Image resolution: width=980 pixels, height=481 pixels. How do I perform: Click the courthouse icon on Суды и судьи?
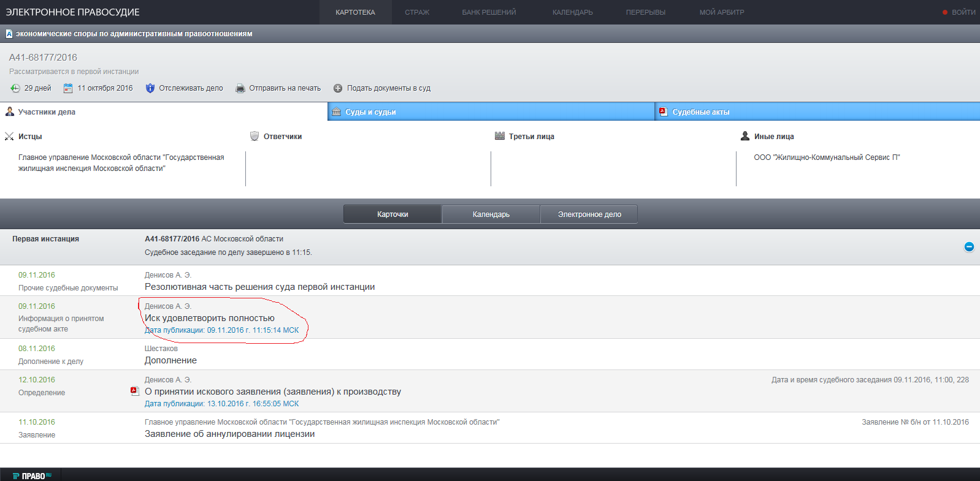[336, 112]
